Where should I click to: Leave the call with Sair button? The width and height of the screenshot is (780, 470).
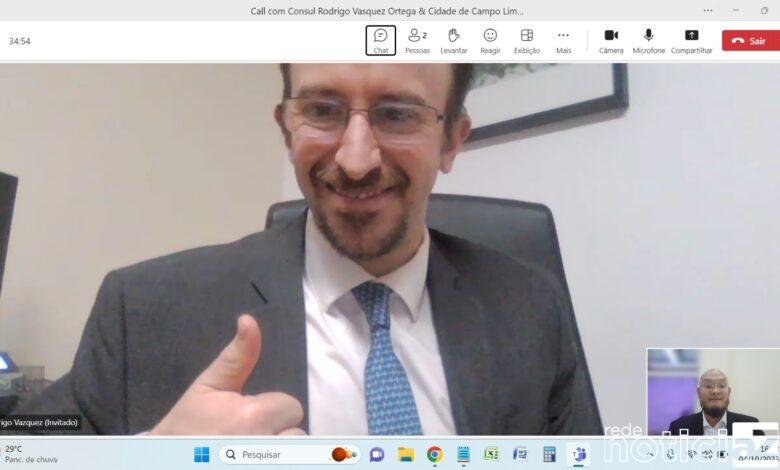749,41
